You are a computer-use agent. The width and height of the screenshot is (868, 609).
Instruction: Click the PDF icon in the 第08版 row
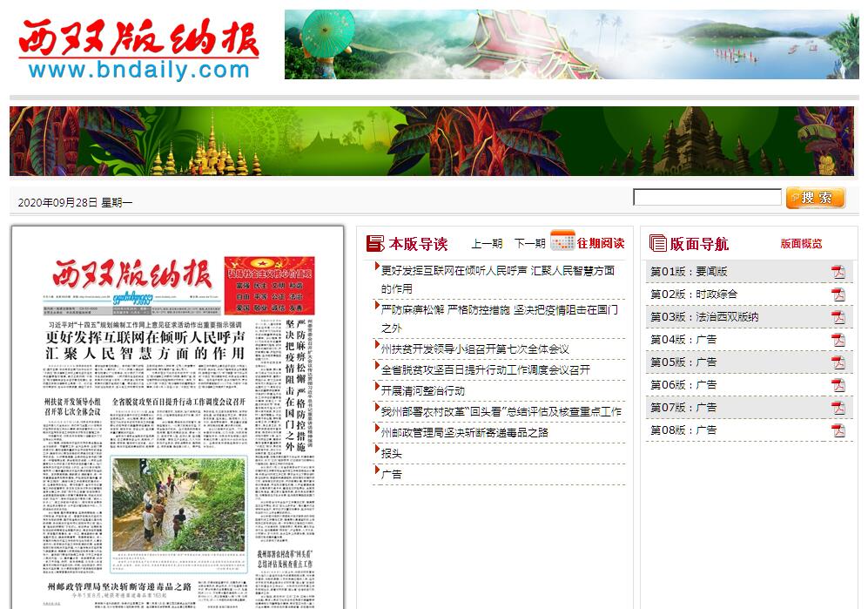pyautogui.click(x=838, y=430)
